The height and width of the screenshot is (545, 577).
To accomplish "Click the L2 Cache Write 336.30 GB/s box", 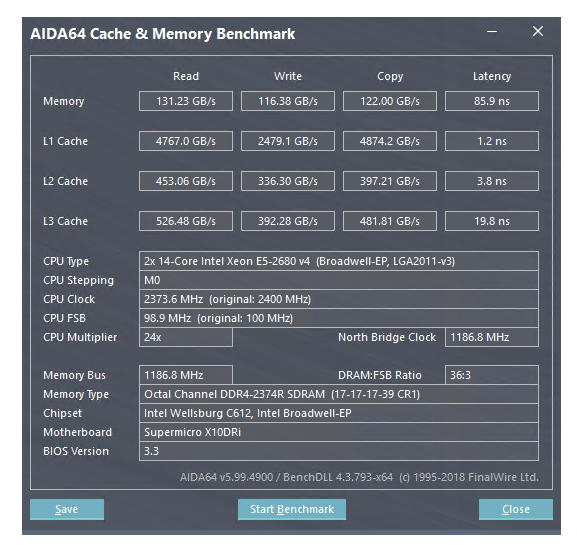I will pos(288,181).
